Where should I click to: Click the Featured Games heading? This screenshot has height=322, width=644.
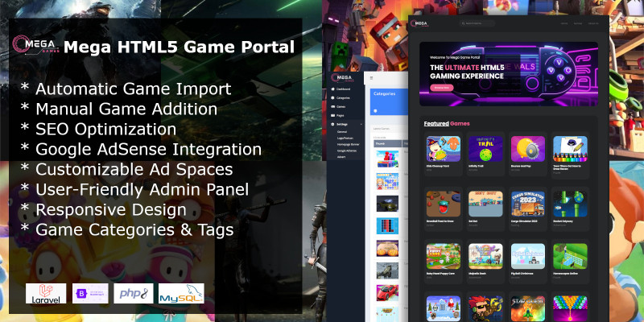point(447,123)
